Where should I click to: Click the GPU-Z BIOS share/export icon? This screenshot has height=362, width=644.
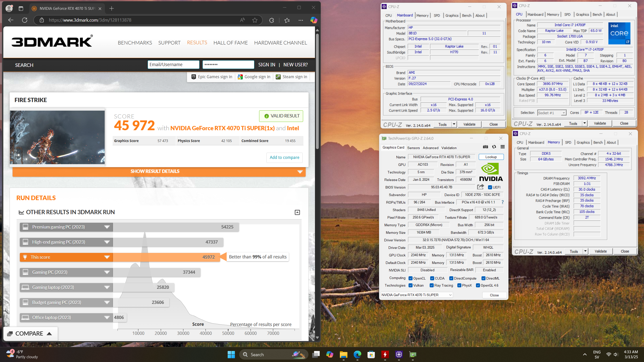click(480, 187)
